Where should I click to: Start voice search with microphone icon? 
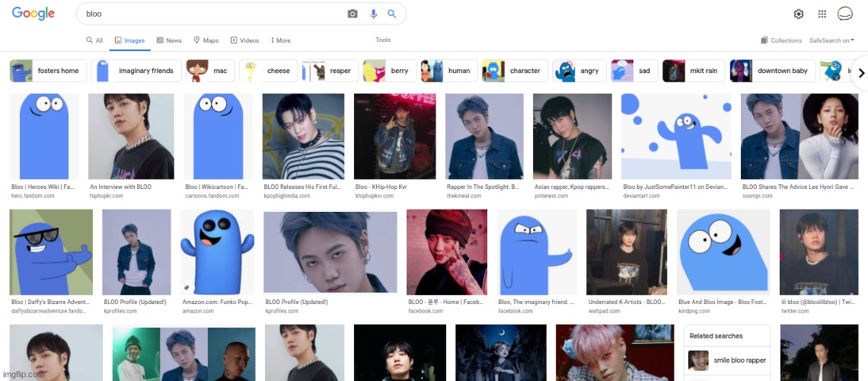point(374,14)
